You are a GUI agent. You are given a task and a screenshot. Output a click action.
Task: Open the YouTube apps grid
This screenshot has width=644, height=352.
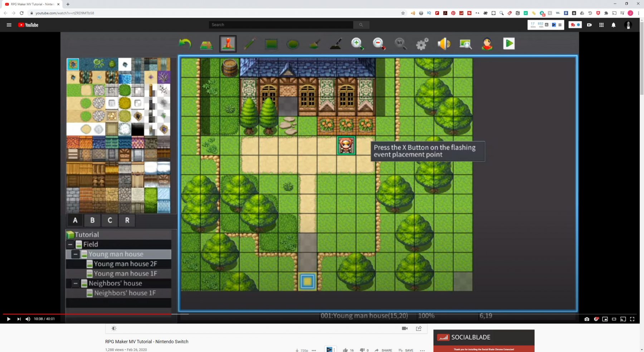[x=601, y=25]
